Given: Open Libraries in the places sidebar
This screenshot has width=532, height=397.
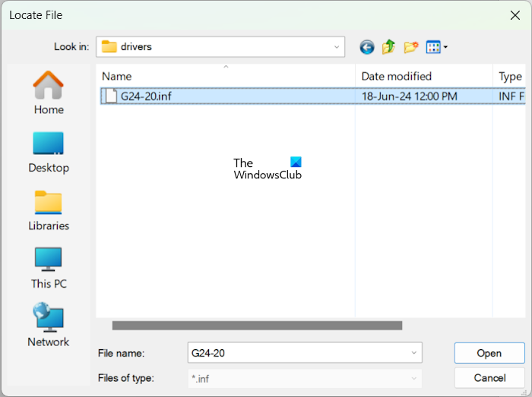Looking at the screenshot, I should (49, 211).
